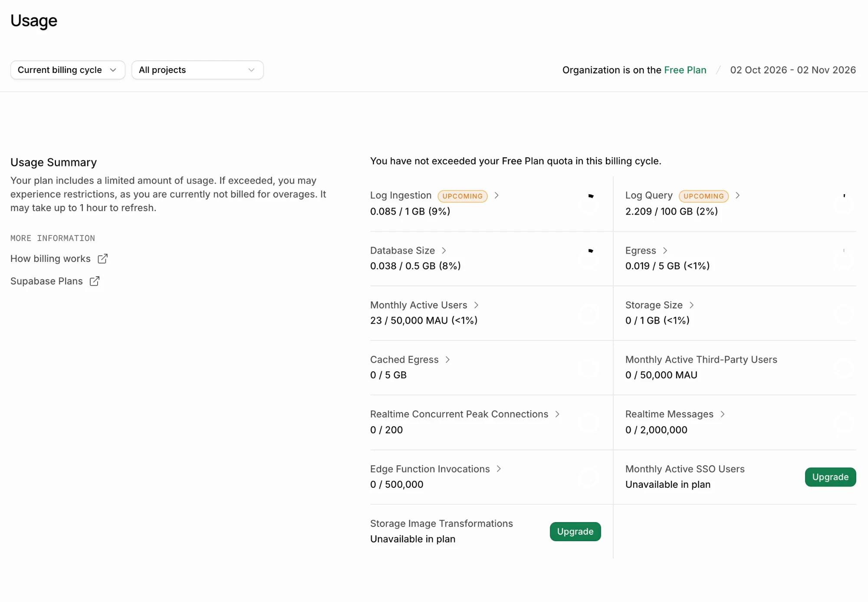868x602 pixels.
Task: Follow the Free Plan link
Action: pos(685,70)
